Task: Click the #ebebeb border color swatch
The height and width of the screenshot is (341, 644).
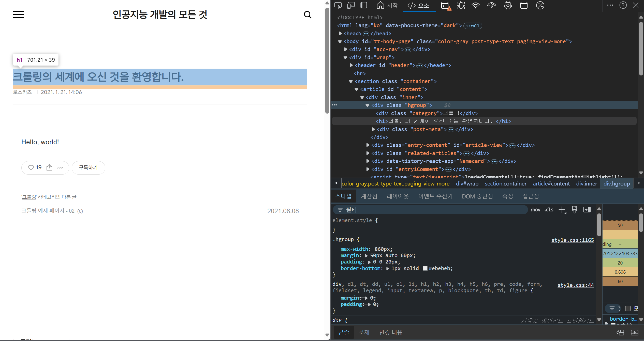Action: 425,268
